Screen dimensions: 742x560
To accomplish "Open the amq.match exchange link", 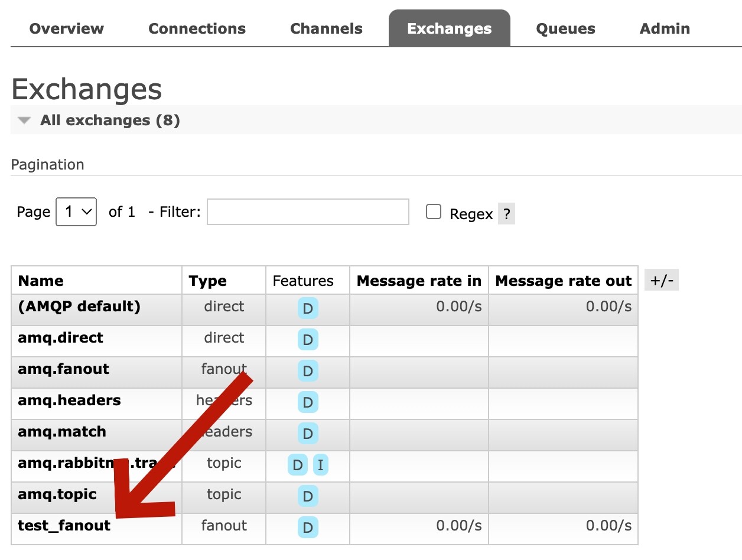I will point(62,431).
